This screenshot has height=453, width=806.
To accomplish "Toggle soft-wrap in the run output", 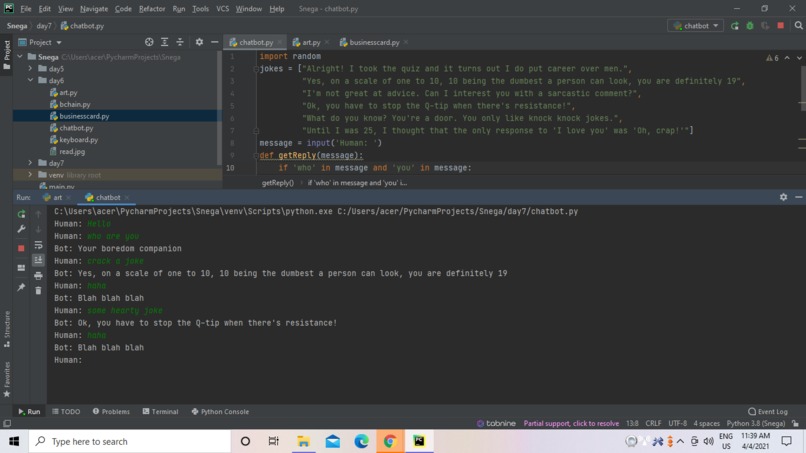I will tap(38, 245).
